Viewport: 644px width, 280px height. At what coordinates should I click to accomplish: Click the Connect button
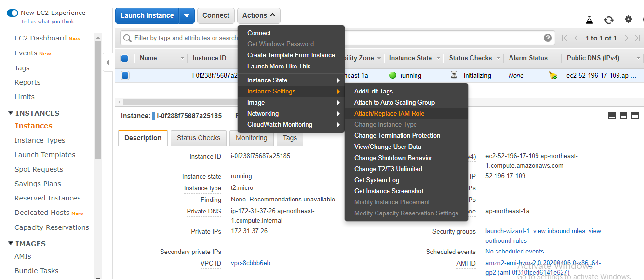point(215,16)
